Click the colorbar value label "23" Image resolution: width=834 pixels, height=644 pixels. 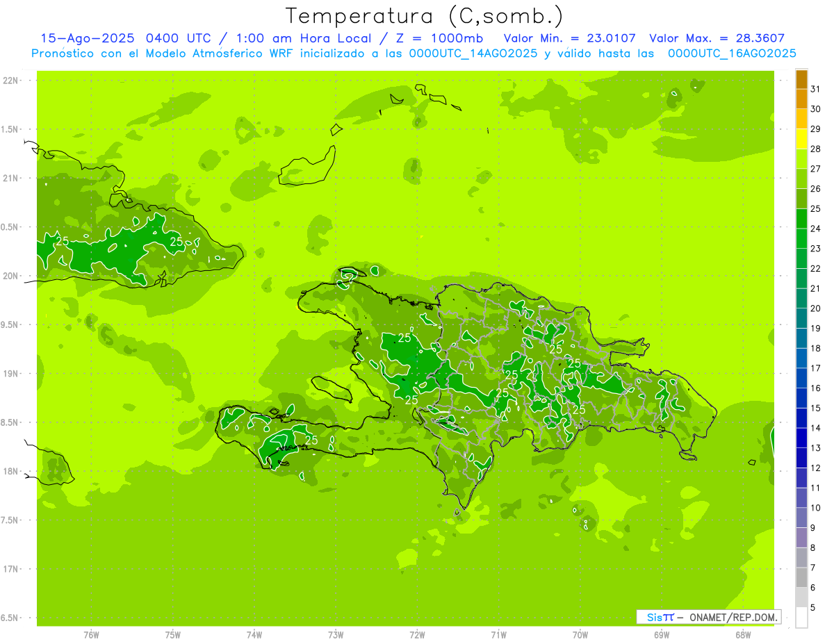(x=816, y=248)
